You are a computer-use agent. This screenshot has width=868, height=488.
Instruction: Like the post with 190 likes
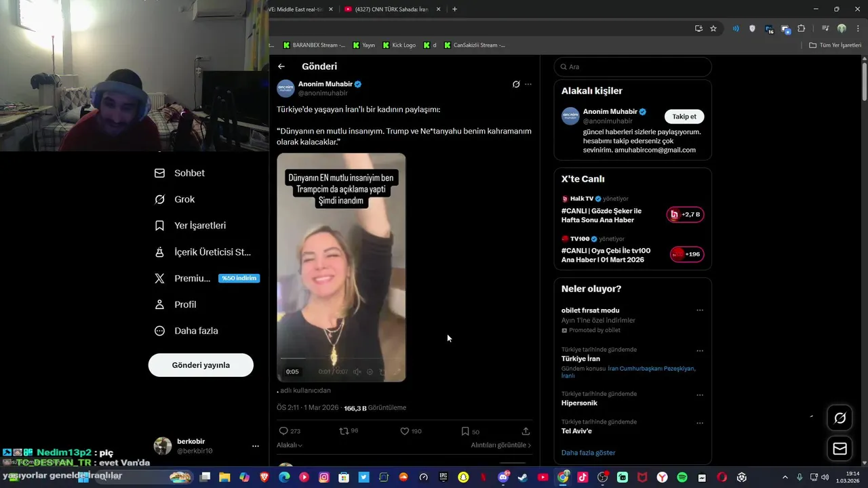coord(404,431)
